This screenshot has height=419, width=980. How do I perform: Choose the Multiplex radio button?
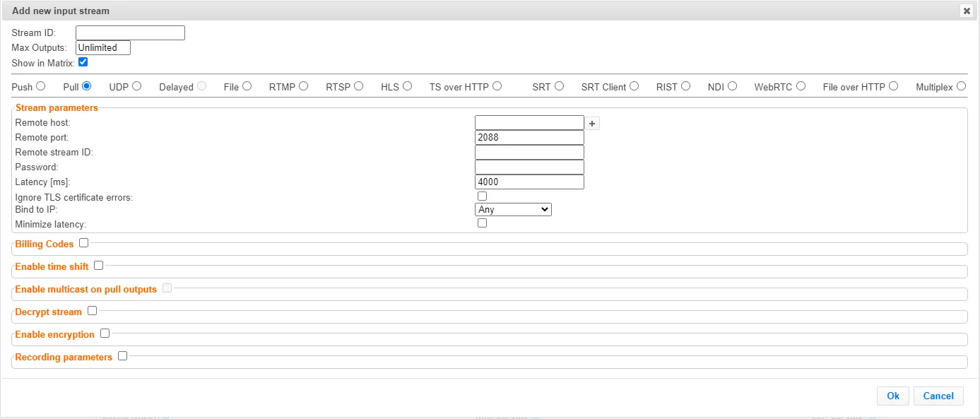(961, 86)
